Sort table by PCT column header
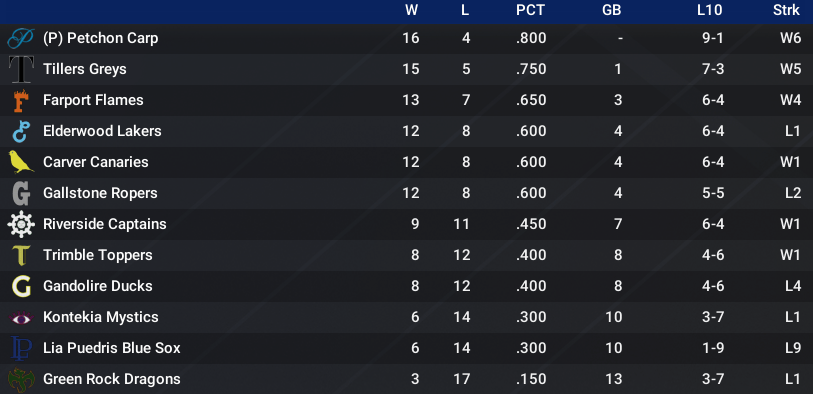813x394 pixels. click(x=530, y=10)
